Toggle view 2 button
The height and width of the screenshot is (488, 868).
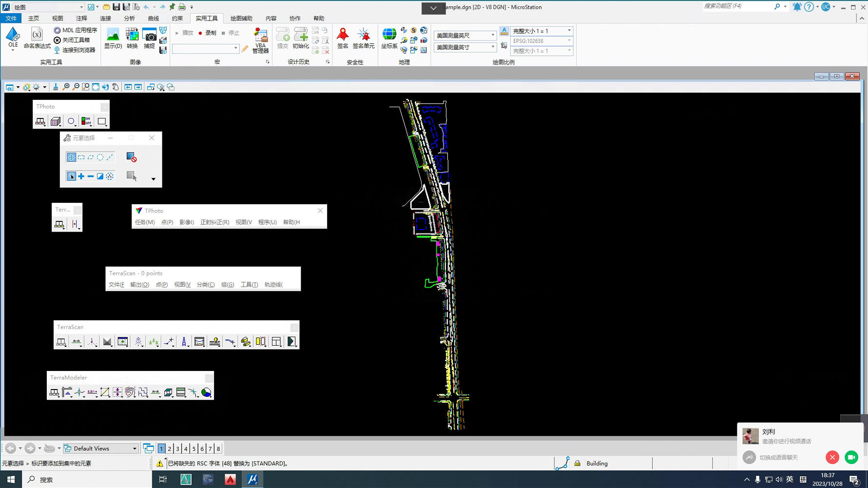[170, 449]
